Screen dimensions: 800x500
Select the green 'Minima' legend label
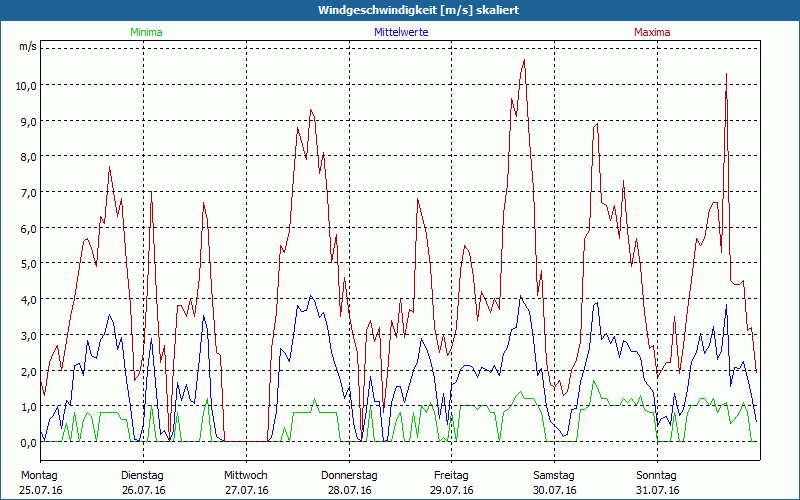[146, 32]
